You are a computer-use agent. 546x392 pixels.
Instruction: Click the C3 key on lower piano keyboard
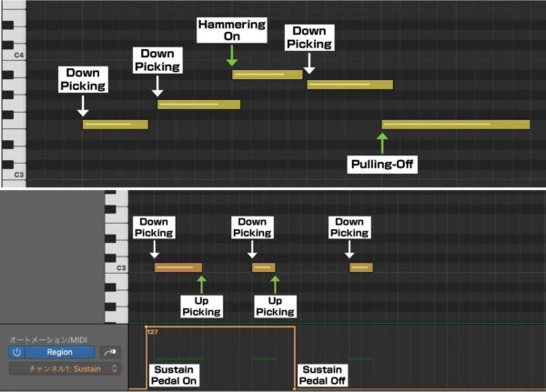click(x=116, y=267)
